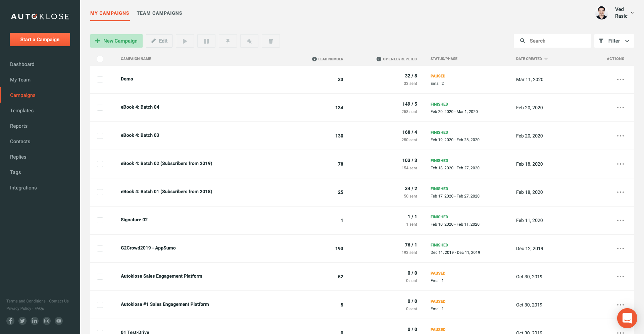The width and height of the screenshot is (644, 334).
Task: Open Dashboard in sidebar
Action: pyautogui.click(x=22, y=64)
